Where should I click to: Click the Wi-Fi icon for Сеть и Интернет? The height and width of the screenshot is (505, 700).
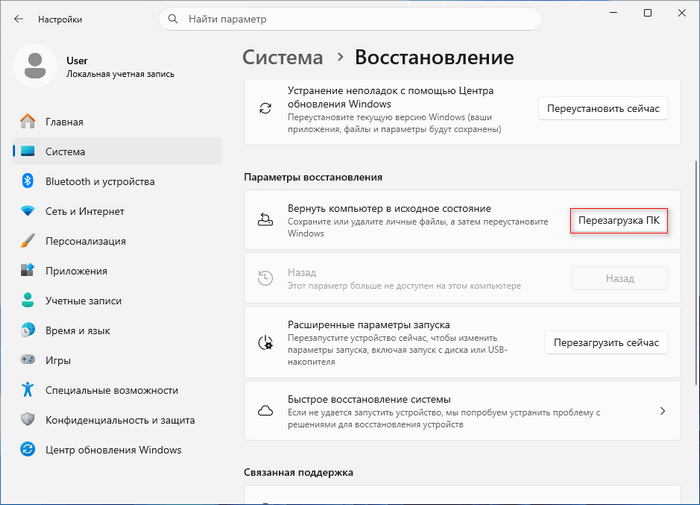point(28,211)
